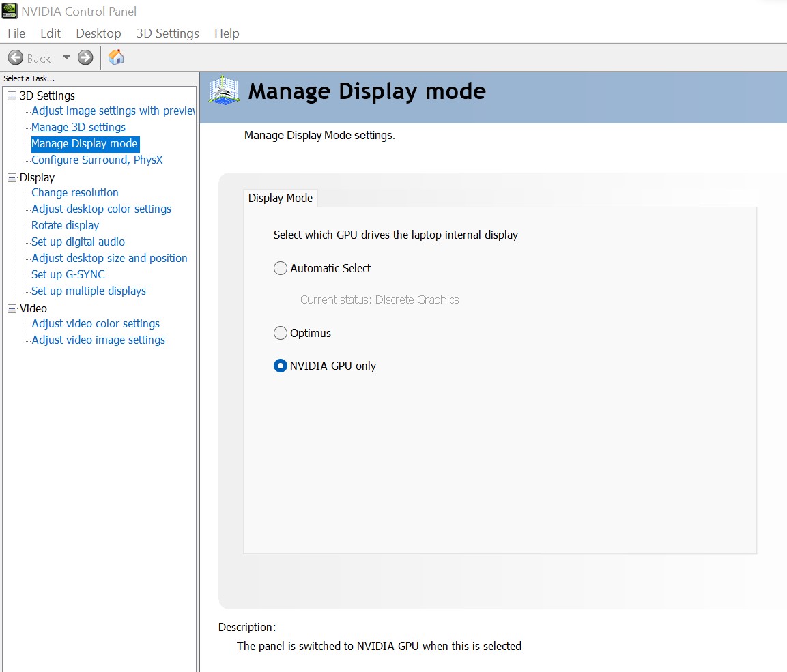Click the Back arrow icon

tap(16, 58)
